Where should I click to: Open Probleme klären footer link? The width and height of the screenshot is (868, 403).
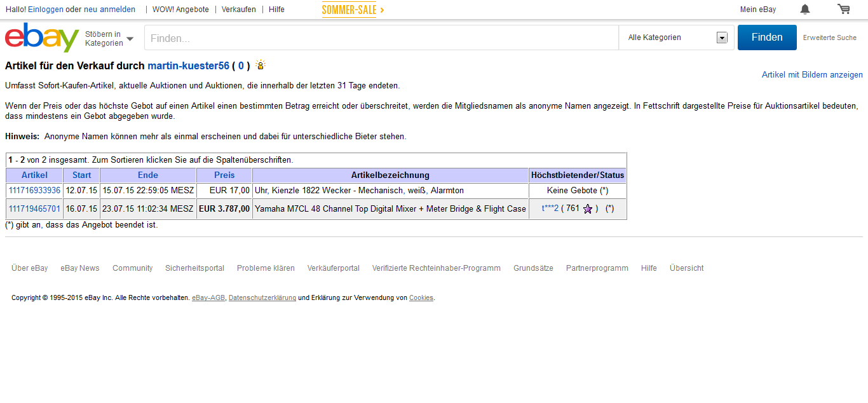point(266,268)
